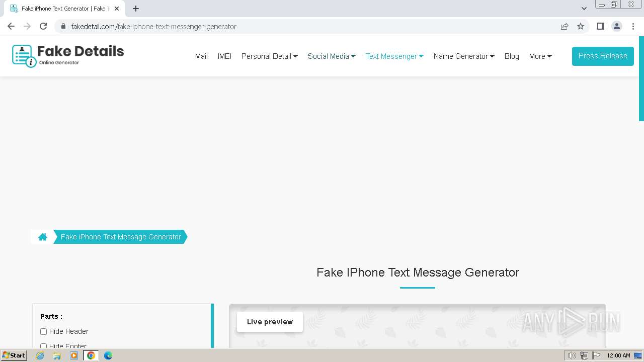This screenshot has width=644, height=362.
Task: Open File Explorer from taskbar
Action: pos(57,355)
